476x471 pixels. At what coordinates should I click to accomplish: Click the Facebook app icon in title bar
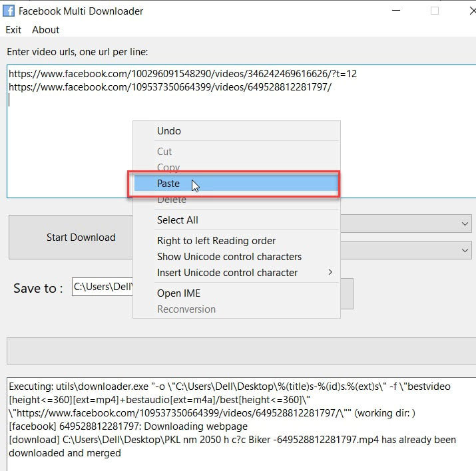9,11
